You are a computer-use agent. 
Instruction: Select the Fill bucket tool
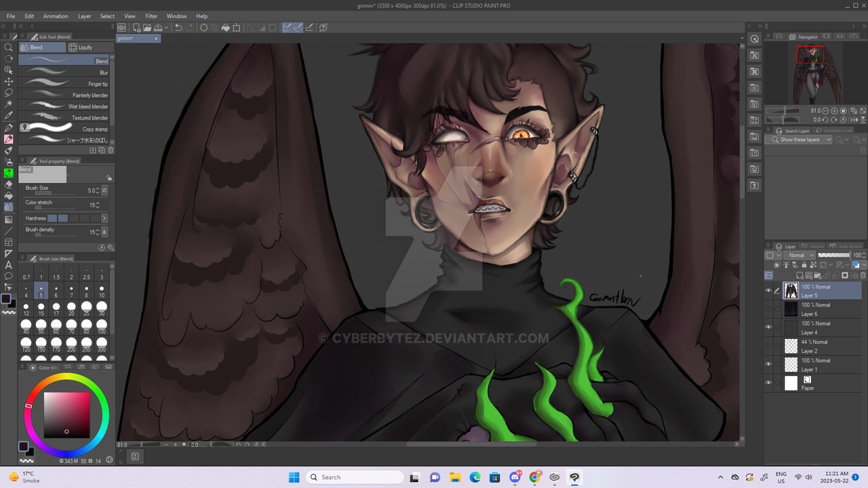click(x=9, y=196)
